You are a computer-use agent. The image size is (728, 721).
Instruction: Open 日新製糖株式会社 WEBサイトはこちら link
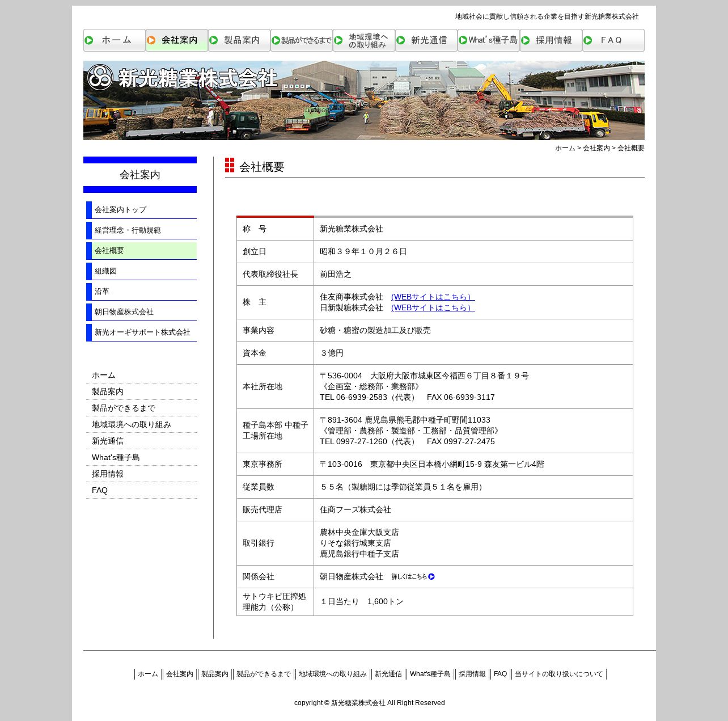(x=433, y=308)
